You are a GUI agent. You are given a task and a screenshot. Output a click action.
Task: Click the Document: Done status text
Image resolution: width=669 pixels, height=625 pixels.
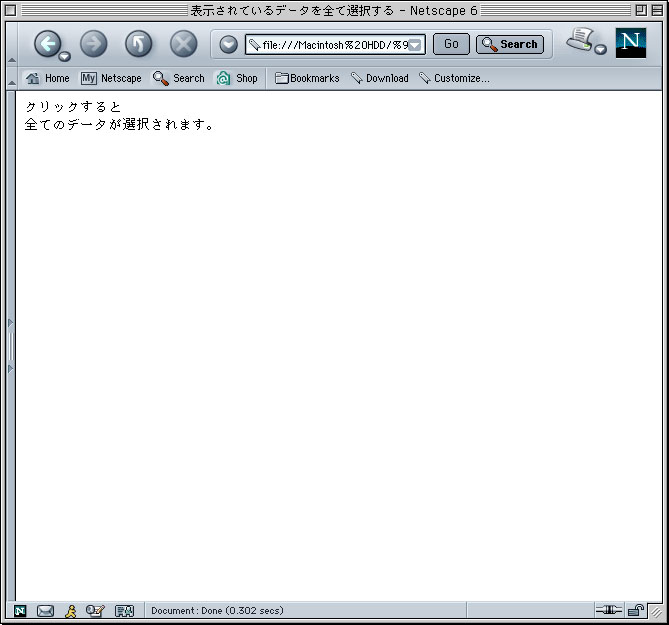click(217, 610)
